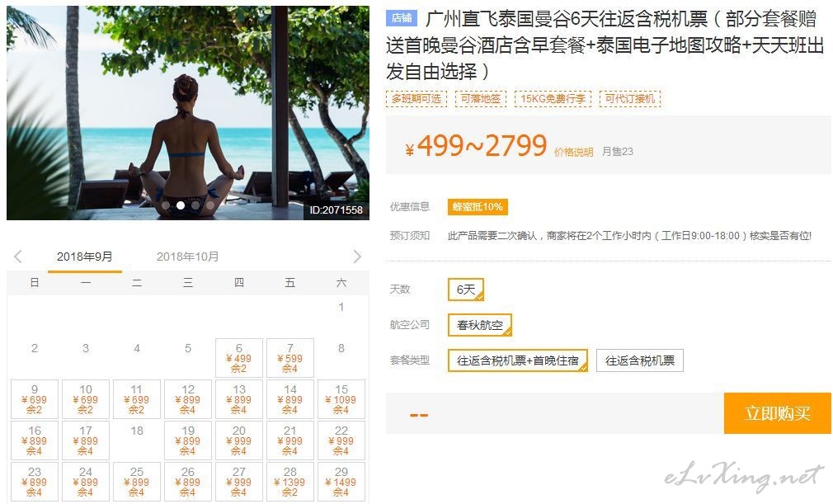Viewport: 833px width, 504px height.
Task: Click the 多班期可选 tag
Action: [416, 99]
